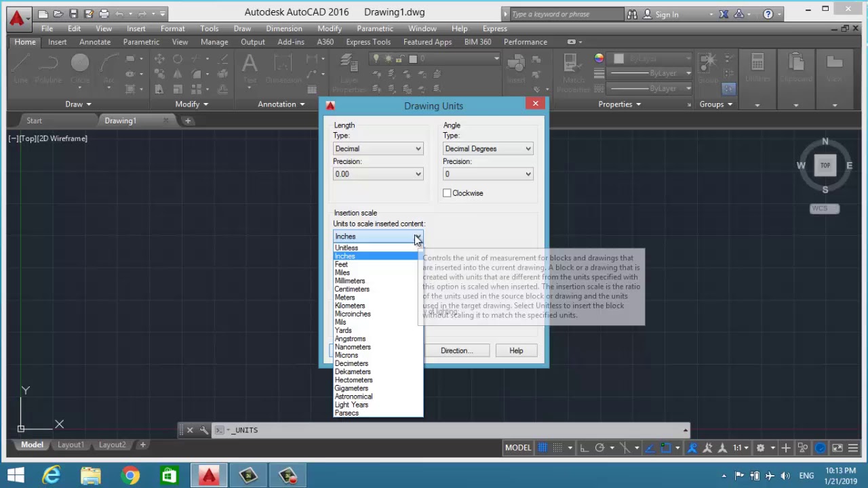Screen dimensions: 868x488
Task: Toggle polar tracking in the status bar
Action: pyautogui.click(x=599, y=447)
